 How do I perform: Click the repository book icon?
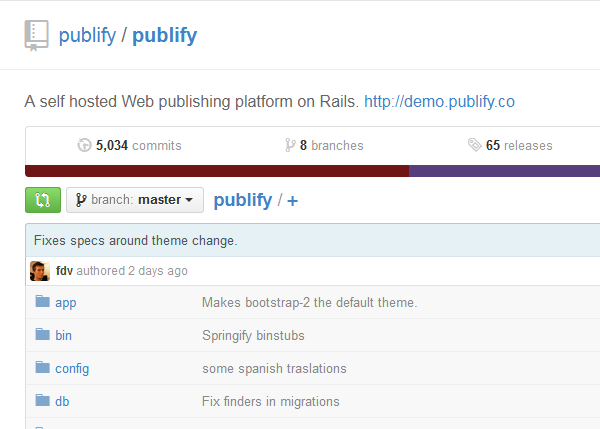(36, 35)
